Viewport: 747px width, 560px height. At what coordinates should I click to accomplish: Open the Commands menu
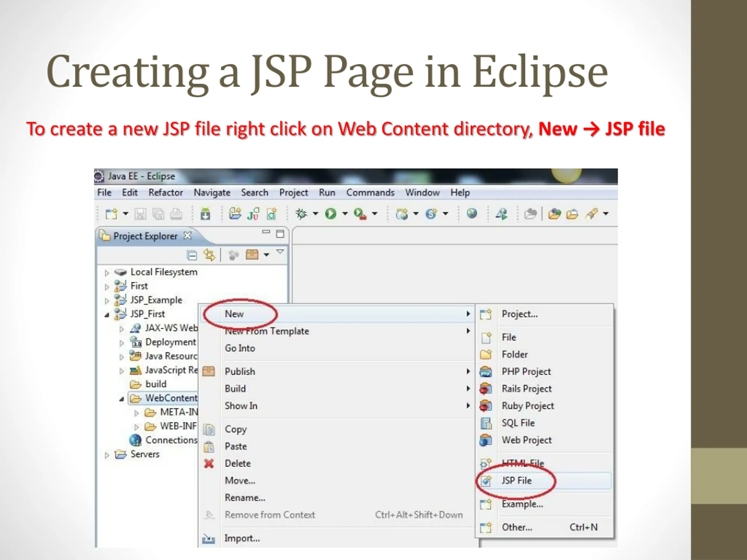(x=371, y=192)
